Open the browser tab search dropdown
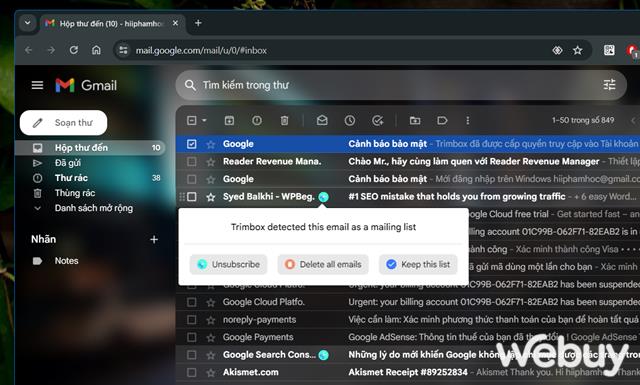This screenshot has width=640, height=385. [27, 23]
